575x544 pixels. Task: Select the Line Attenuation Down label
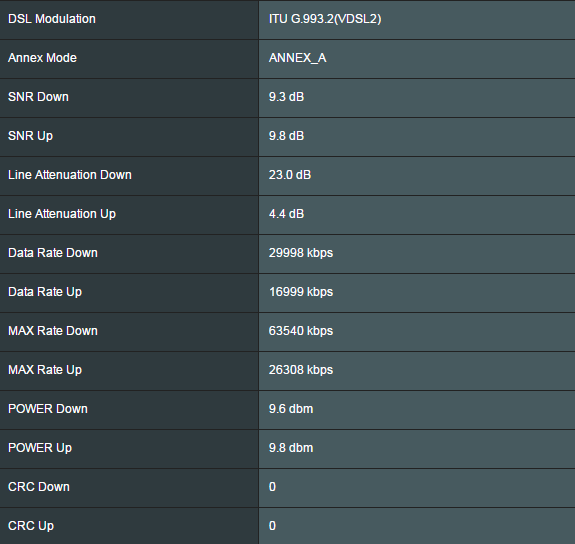click(x=70, y=175)
